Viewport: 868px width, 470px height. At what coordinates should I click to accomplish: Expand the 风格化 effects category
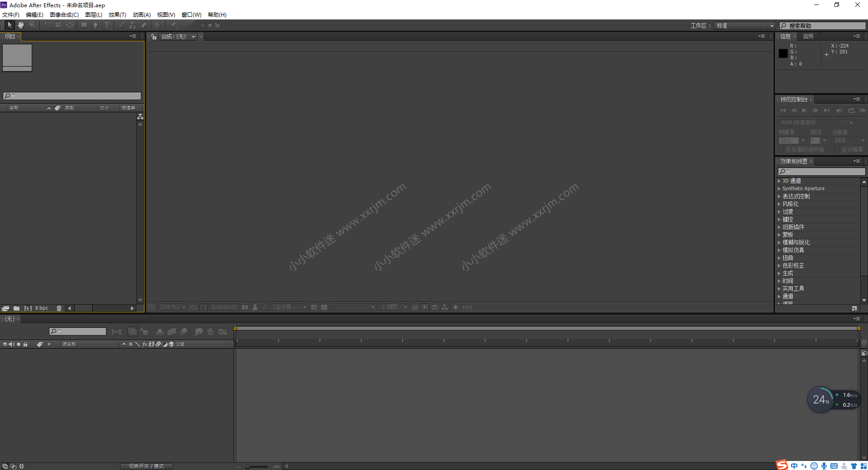point(779,204)
